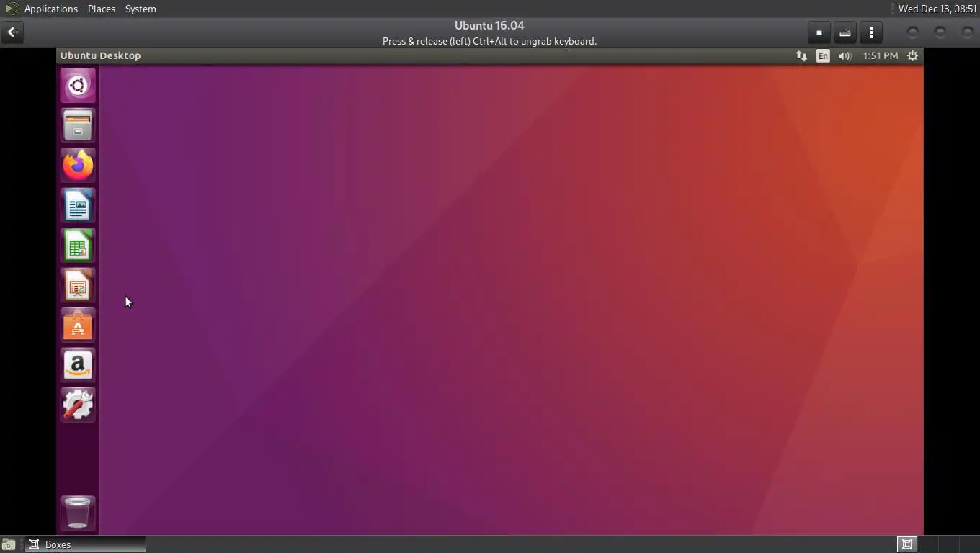This screenshot has height=553, width=980.
Task: Open the sound volume indicator
Action: [x=845, y=55]
